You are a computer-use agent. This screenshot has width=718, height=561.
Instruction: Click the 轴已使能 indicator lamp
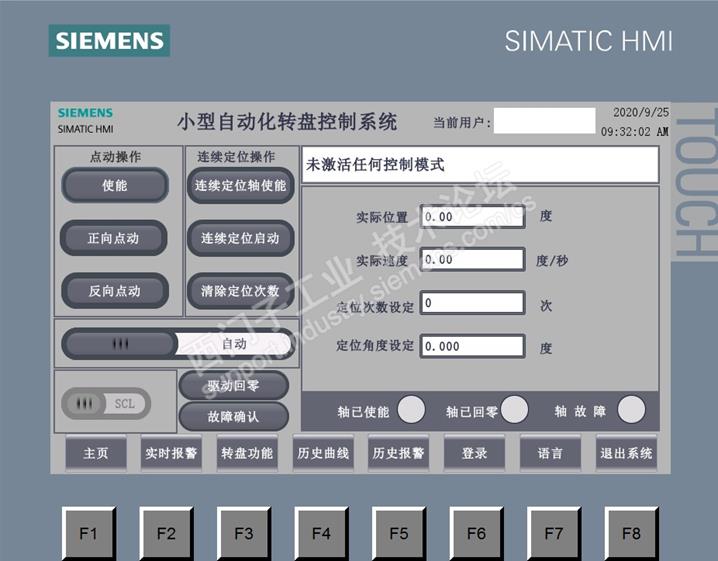point(411,409)
